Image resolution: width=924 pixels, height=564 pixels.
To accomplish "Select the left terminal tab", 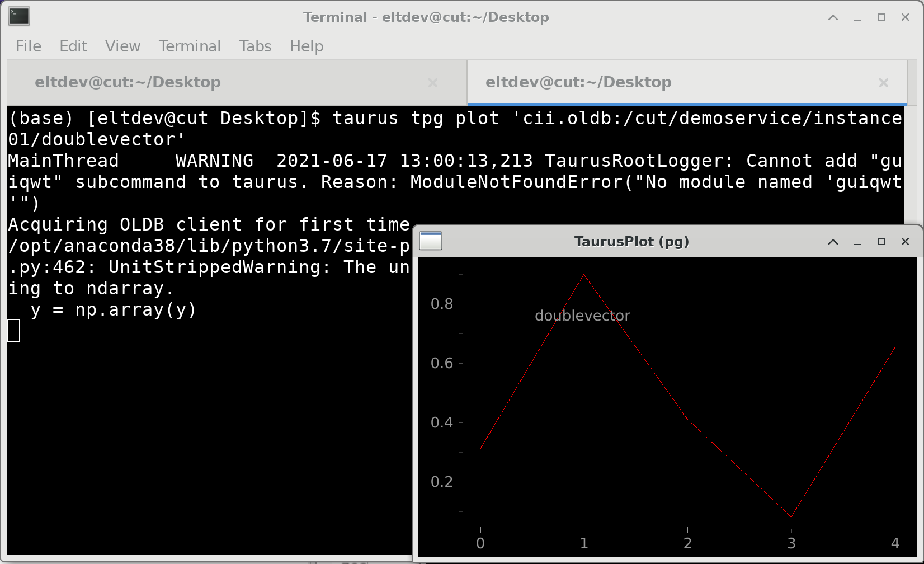I will pos(127,82).
